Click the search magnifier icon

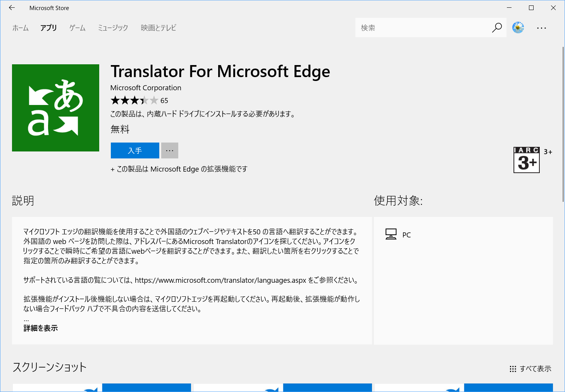(497, 28)
